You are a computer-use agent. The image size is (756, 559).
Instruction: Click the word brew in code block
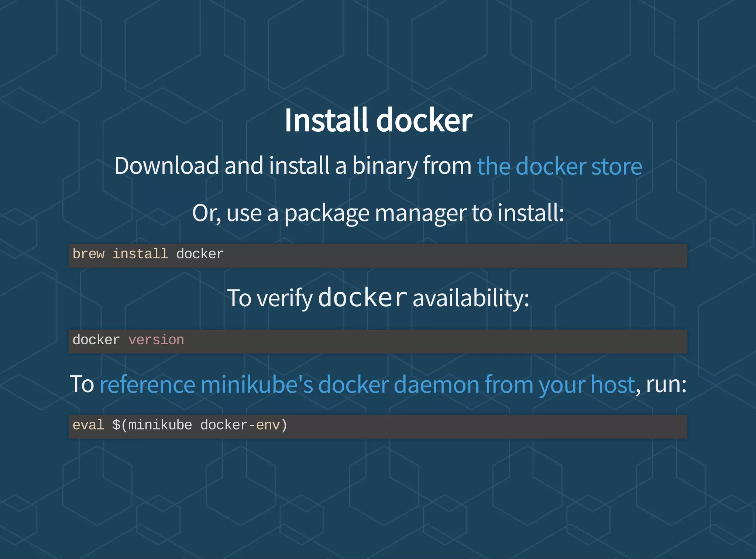point(89,254)
